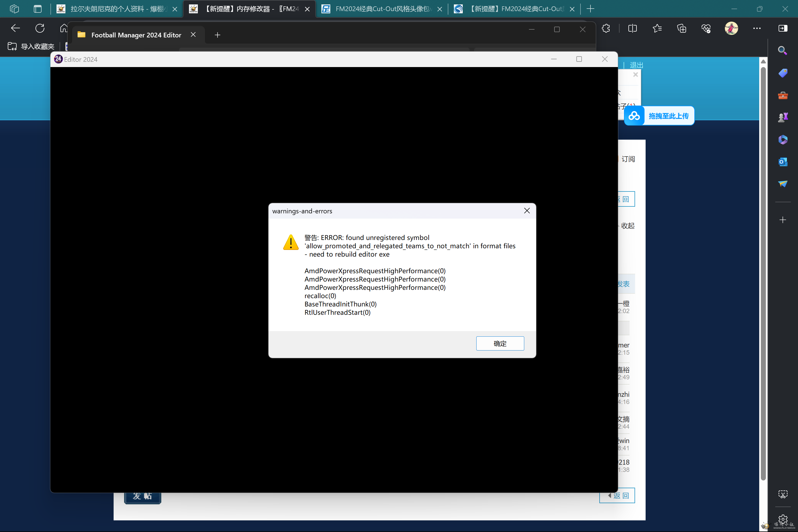Screen dimensions: 798x532
Task: Open the Games chess-piece sidebar icon
Action: coord(782,117)
